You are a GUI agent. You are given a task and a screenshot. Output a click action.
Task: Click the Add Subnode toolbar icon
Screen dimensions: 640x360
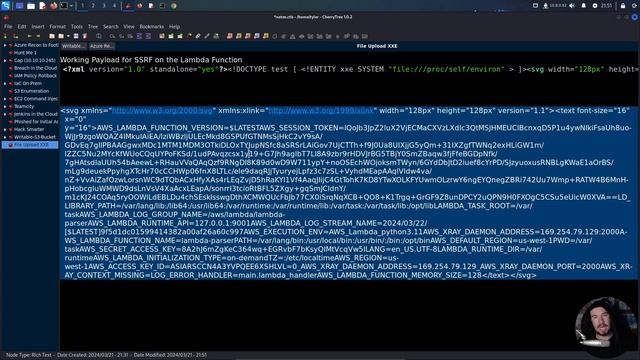[15, 36]
